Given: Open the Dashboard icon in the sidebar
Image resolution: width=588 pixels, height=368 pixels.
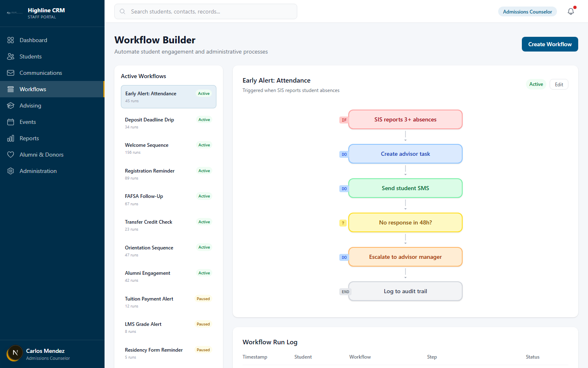Looking at the screenshot, I should click(x=11, y=40).
